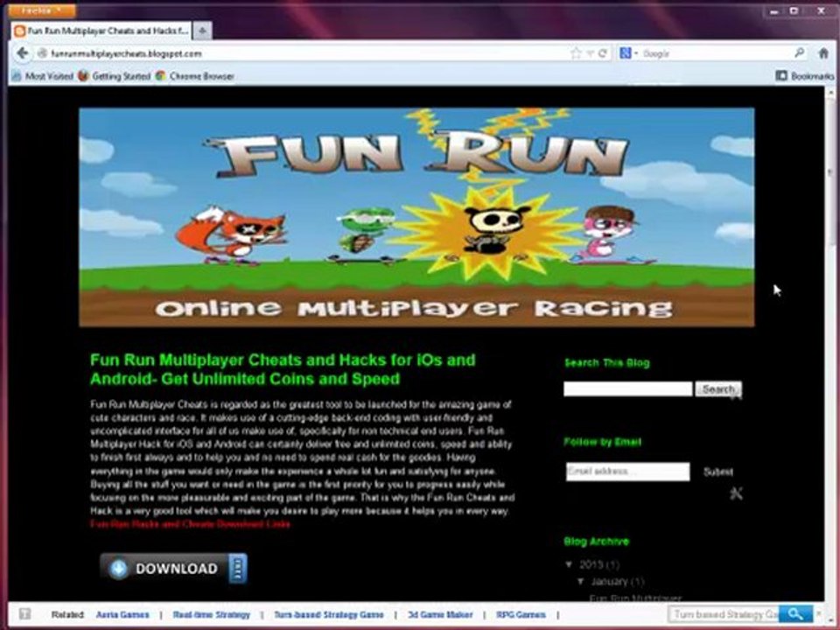Click the vertical page scrollbar
The height and width of the screenshot is (630, 840).
[830, 172]
